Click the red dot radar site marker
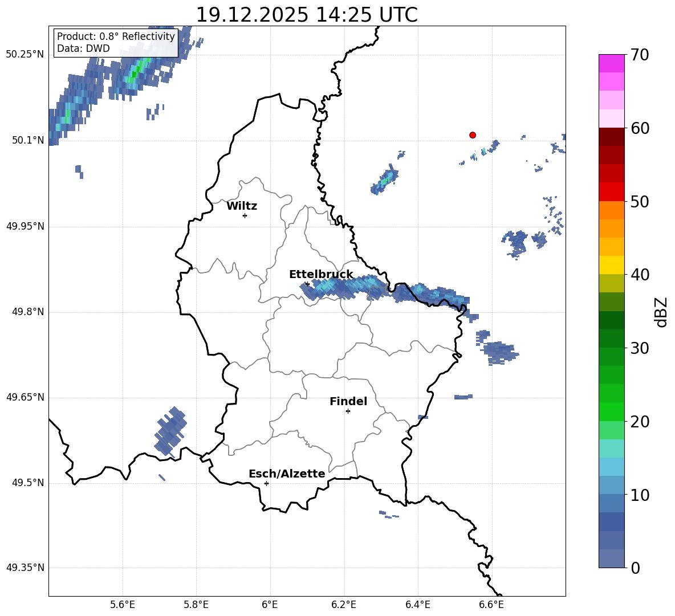The height and width of the screenshot is (616, 675). [473, 135]
